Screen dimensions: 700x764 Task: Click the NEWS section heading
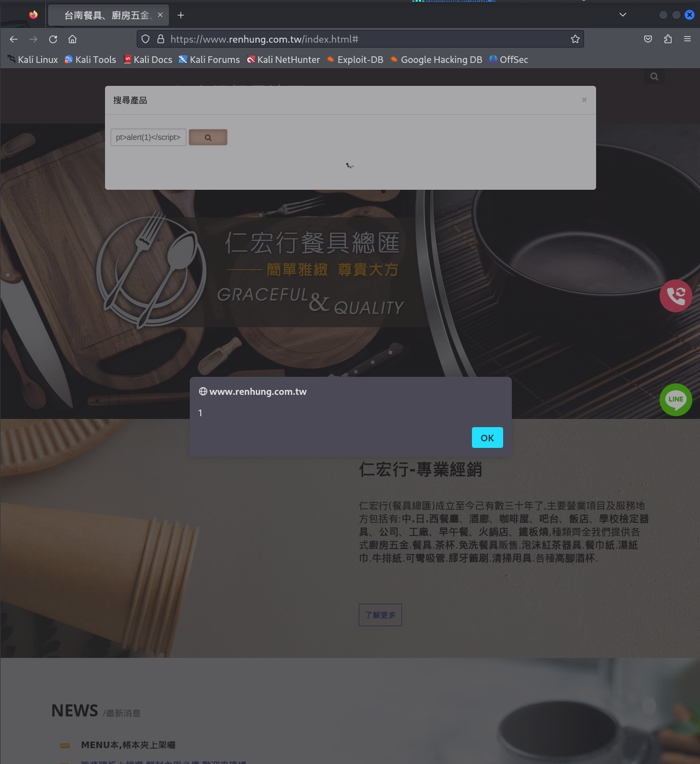pos(74,710)
